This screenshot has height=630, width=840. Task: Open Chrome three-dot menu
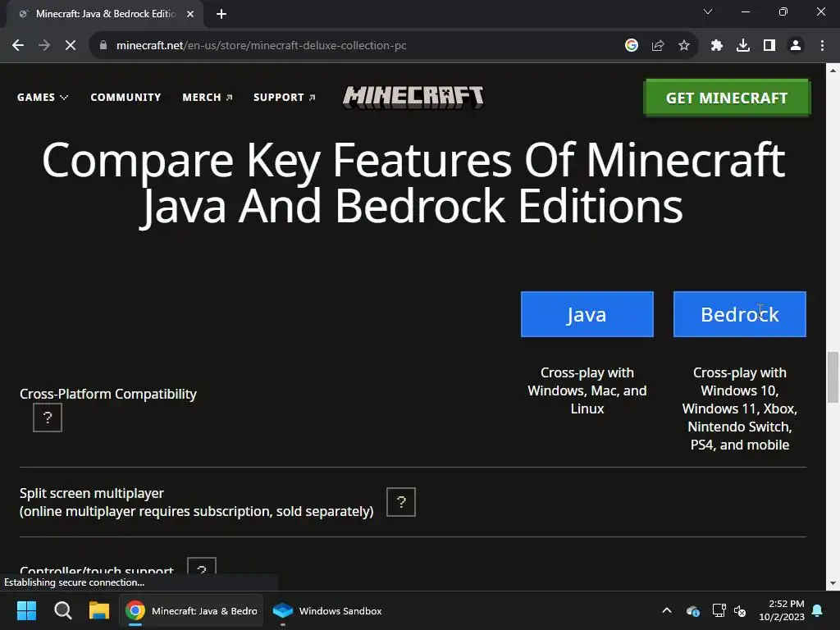point(822,46)
